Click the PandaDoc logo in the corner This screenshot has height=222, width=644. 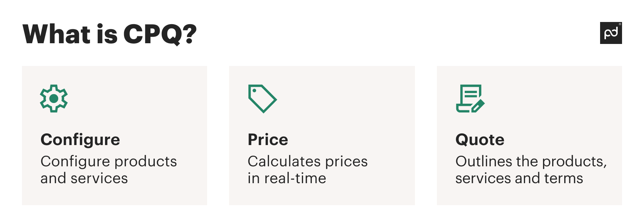pyautogui.click(x=611, y=33)
